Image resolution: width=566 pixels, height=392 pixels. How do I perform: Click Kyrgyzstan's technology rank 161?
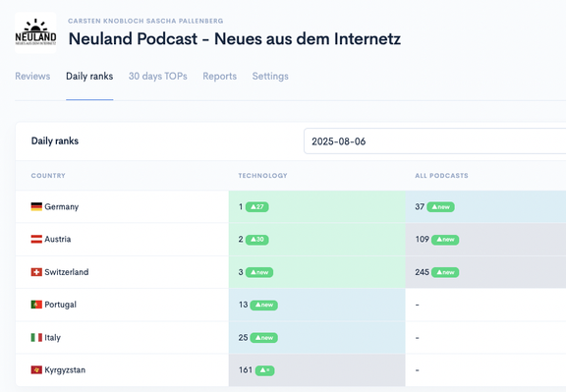246,370
